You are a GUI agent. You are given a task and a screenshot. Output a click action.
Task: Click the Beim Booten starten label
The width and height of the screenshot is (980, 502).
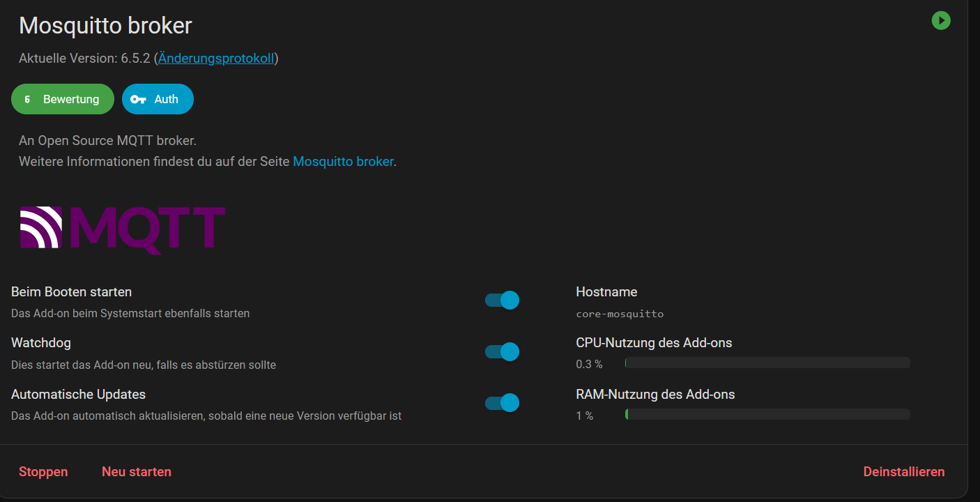coord(71,291)
